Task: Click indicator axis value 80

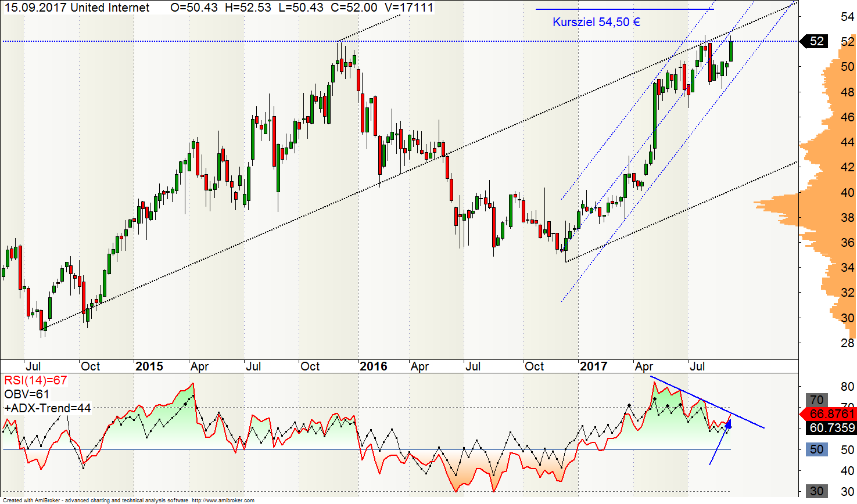Action: click(x=847, y=387)
